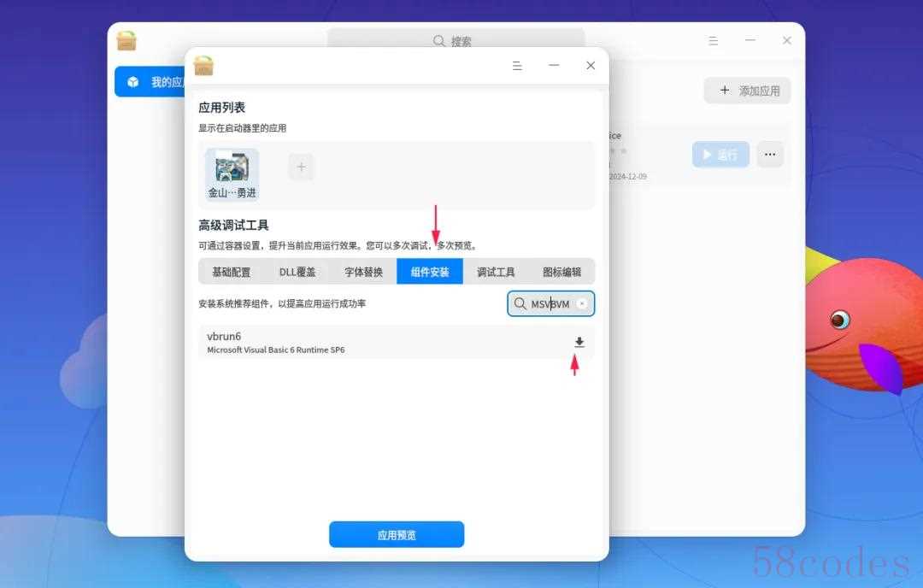Image resolution: width=923 pixels, height=588 pixels.
Task: Open the three-dot more options button
Action: 769,155
